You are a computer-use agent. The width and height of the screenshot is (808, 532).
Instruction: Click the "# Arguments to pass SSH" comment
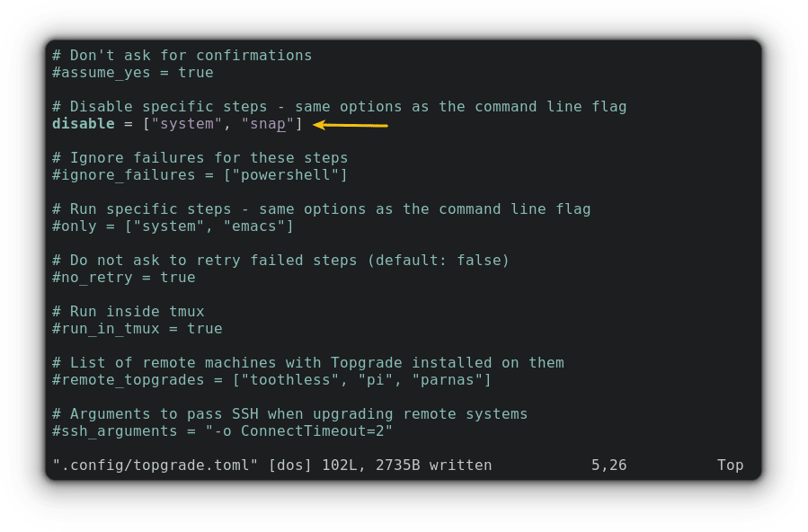pyautogui.click(x=289, y=414)
